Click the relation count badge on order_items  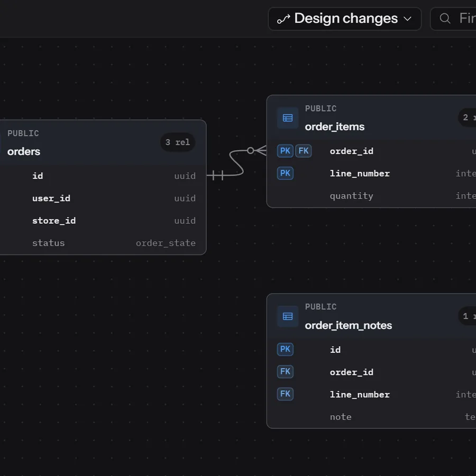[x=467, y=117]
